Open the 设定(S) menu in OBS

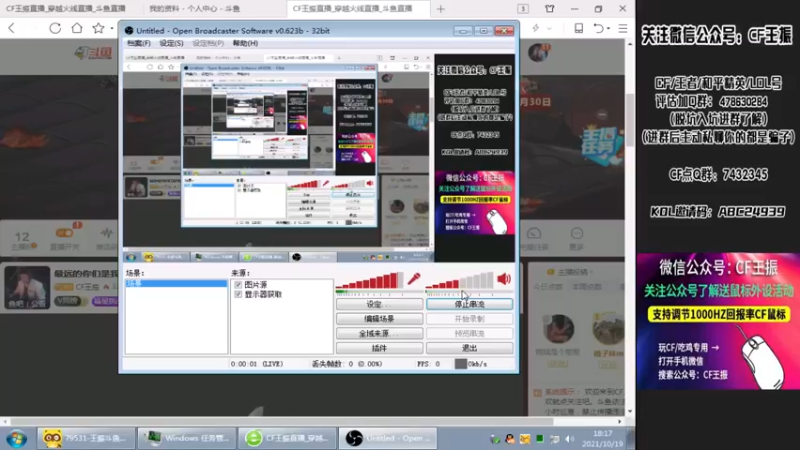[x=171, y=43]
